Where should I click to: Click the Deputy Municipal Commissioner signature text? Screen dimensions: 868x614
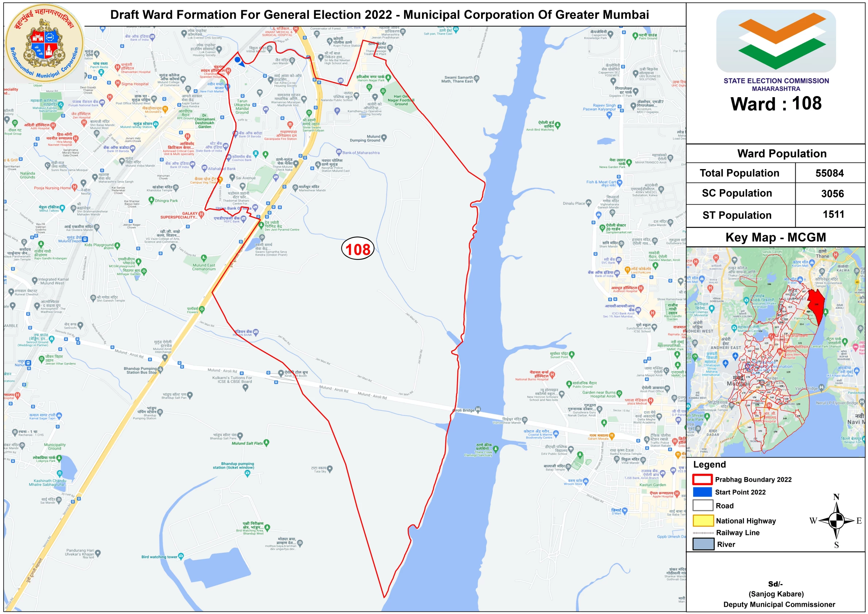[779, 604]
